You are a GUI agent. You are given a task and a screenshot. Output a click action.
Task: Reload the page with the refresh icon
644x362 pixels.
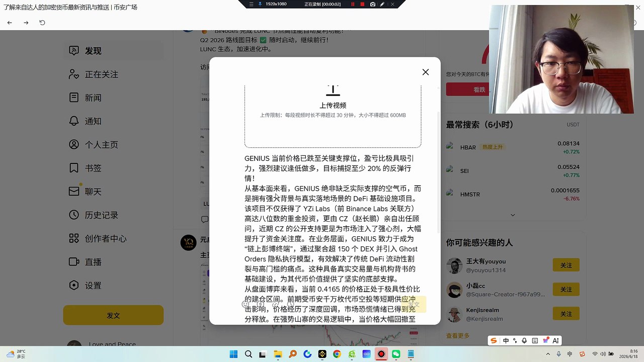point(42,23)
